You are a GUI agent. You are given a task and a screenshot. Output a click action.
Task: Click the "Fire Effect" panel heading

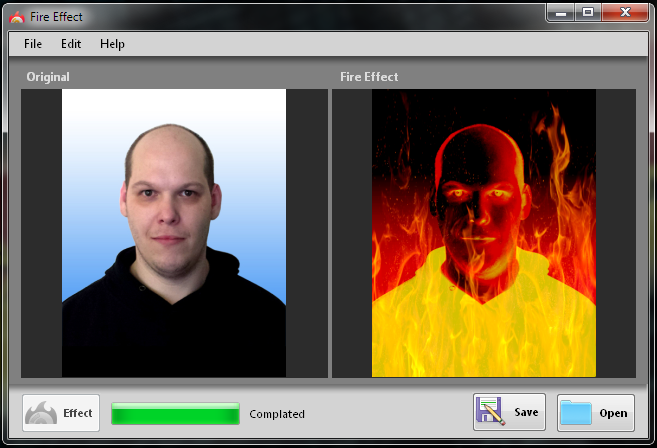click(x=369, y=77)
